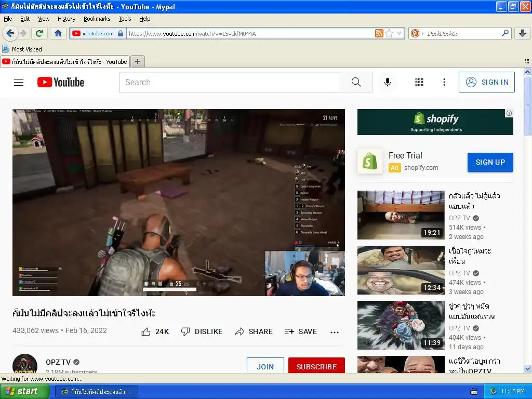The image size is (532, 399).
Task: Click the SIGN IN button
Action: [486, 82]
